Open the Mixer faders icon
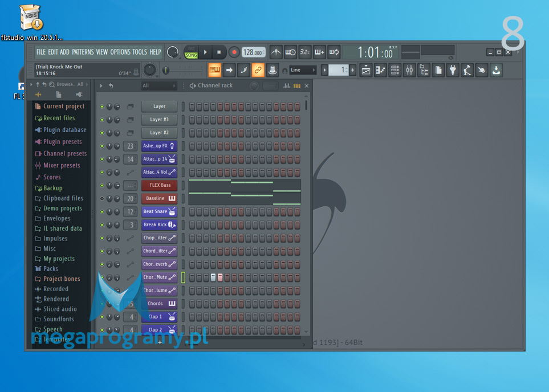This screenshot has height=392, width=549. coord(409,70)
